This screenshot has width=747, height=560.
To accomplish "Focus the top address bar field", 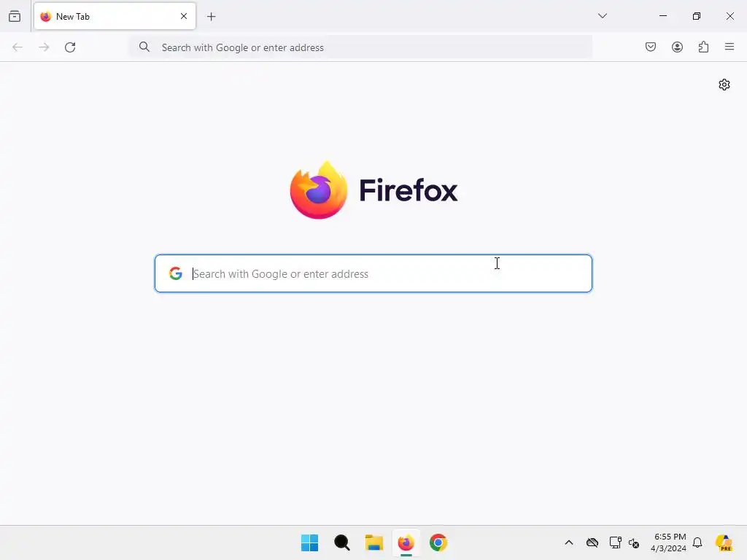I will (x=360, y=47).
